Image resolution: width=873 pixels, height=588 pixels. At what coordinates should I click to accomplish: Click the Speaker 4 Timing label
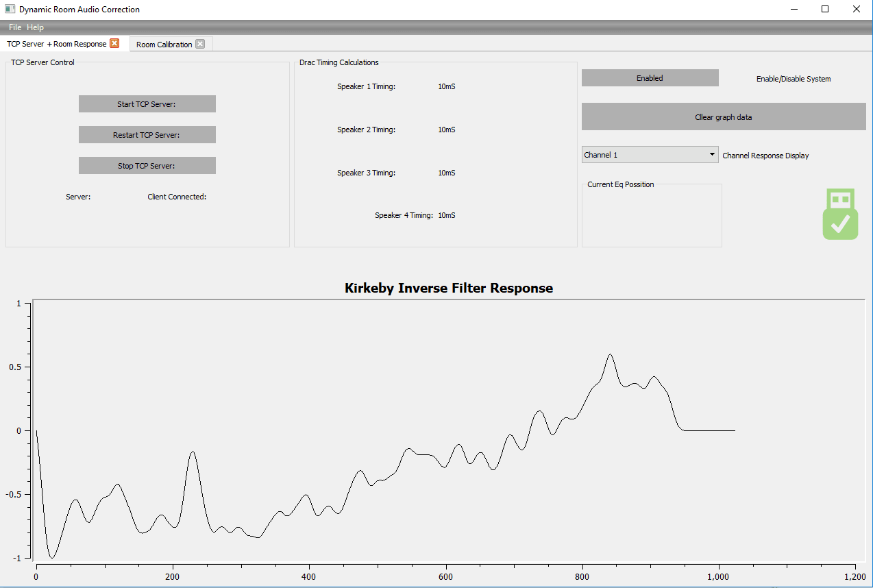pos(404,216)
